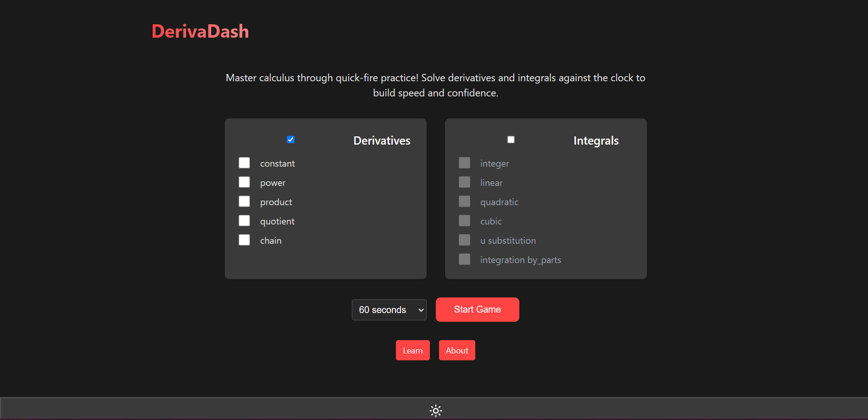Check the integer integral option
This screenshot has height=420, width=868.
pos(464,162)
